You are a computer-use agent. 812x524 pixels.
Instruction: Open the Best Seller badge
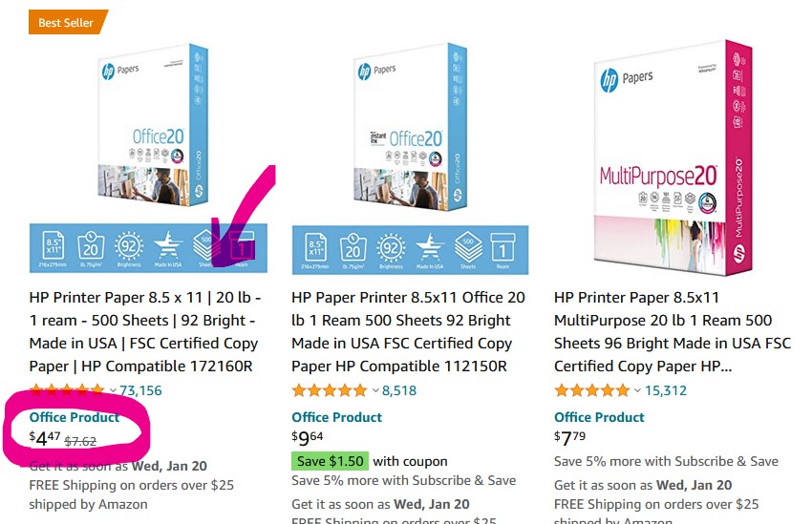[x=68, y=22]
